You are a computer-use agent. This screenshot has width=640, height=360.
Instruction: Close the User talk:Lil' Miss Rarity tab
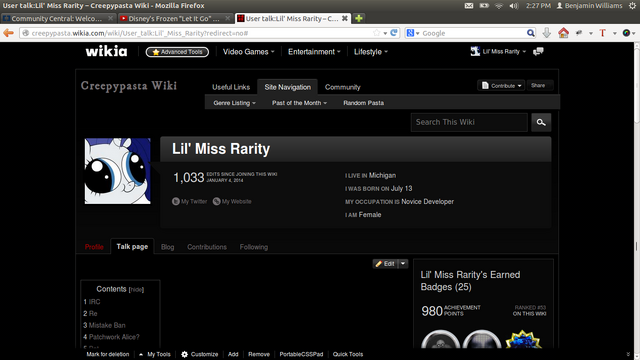pos(345,18)
